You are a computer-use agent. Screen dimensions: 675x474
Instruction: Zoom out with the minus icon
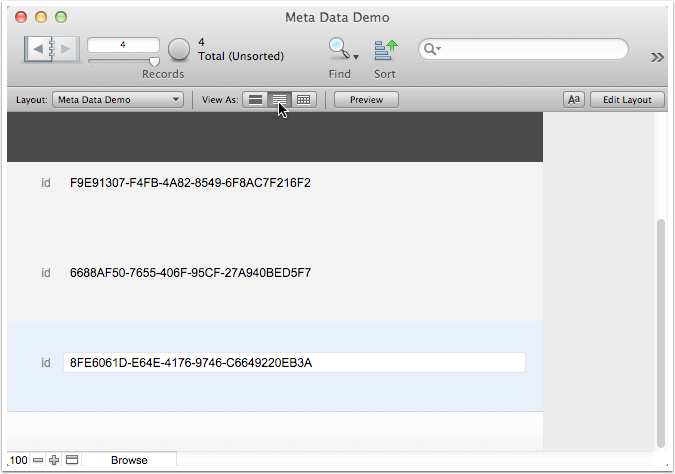(x=38, y=460)
